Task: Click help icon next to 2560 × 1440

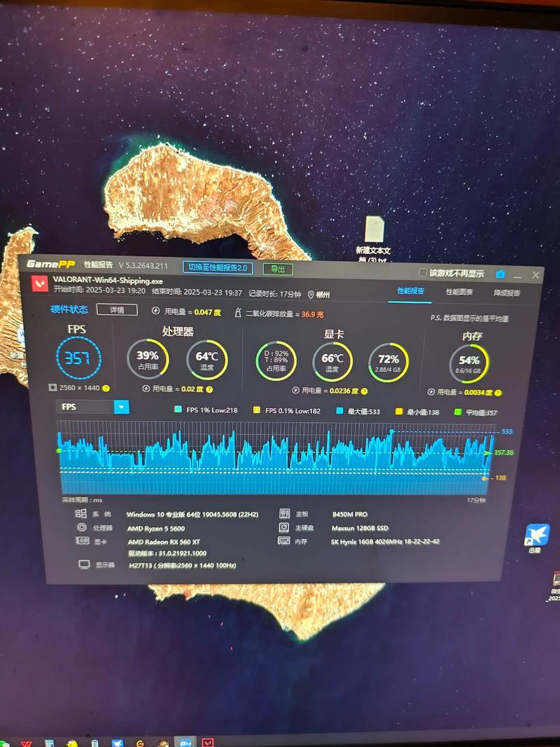Action: (106, 388)
